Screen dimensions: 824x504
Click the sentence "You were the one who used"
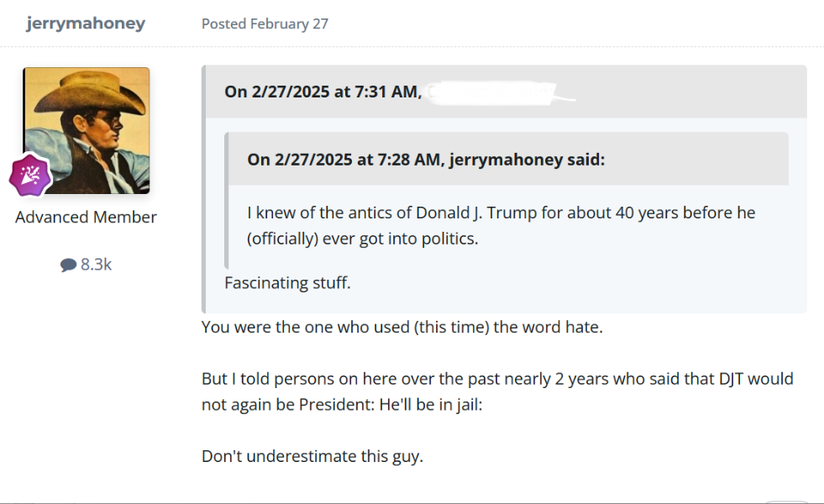[x=305, y=328]
